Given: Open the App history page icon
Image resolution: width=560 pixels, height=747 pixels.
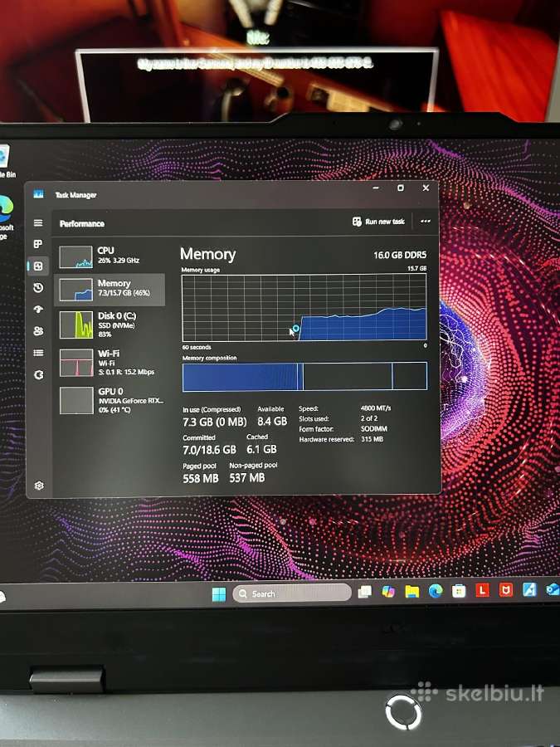Looking at the screenshot, I should pyautogui.click(x=38, y=288).
